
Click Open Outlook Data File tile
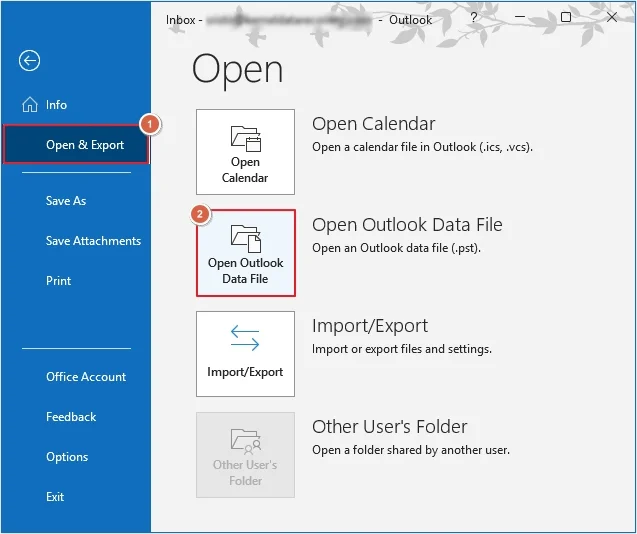point(245,253)
